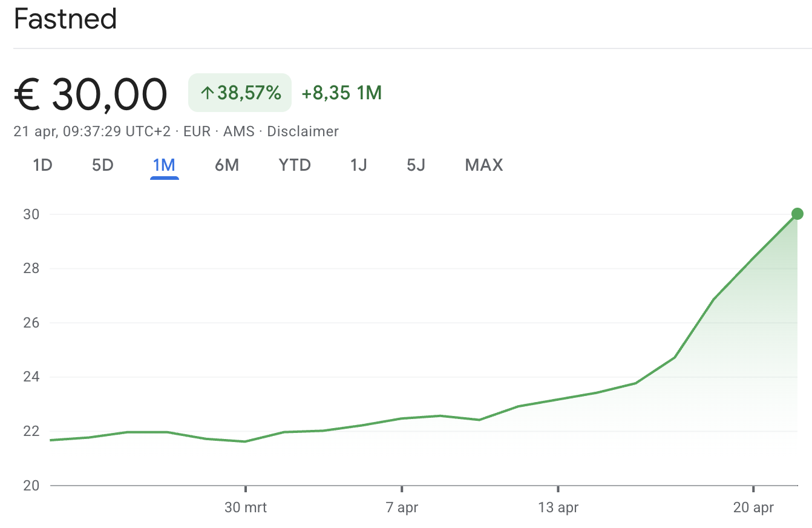Screen dimensions: 812x528
Task: Click the green 38,57% change badge
Action: 240,93
